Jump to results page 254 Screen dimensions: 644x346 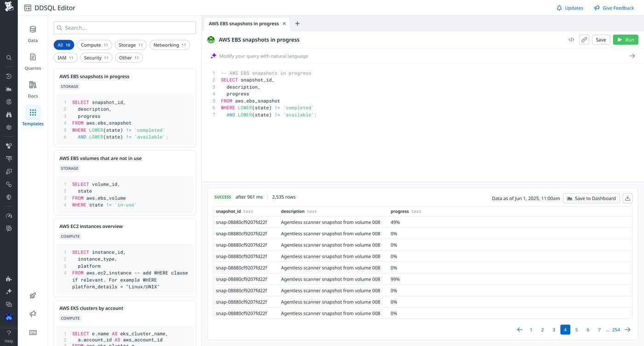point(615,329)
